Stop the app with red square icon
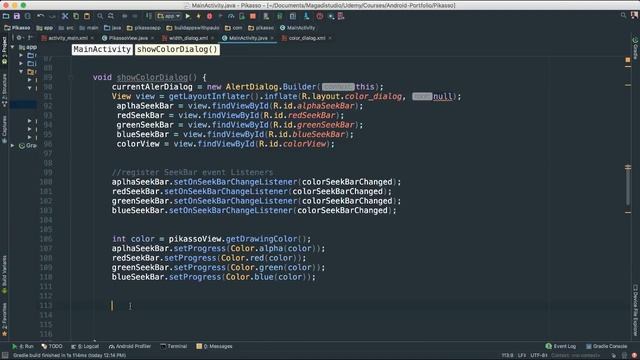Screen dimensions: 640x360 pos(253,16)
